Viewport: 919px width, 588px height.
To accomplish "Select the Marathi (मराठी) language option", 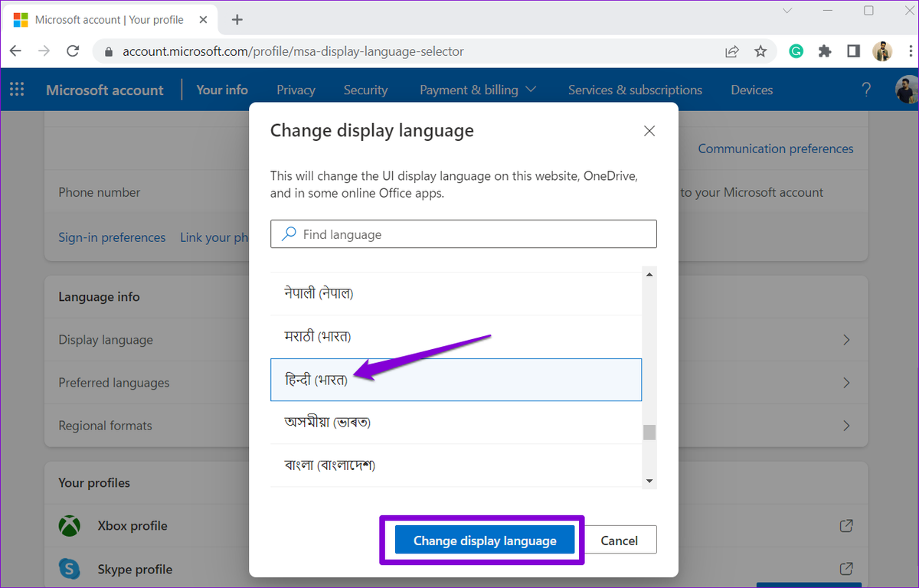I will click(456, 336).
